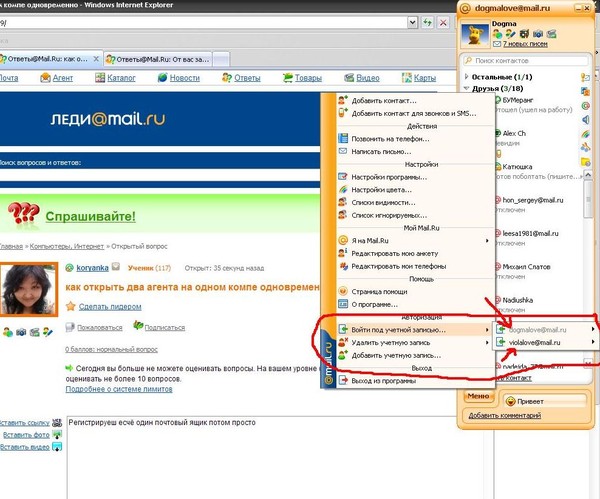This screenshot has height=499, width=600.
Task: Click 'Вставить фото' link
Action: pyautogui.click(x=26, y=435)
